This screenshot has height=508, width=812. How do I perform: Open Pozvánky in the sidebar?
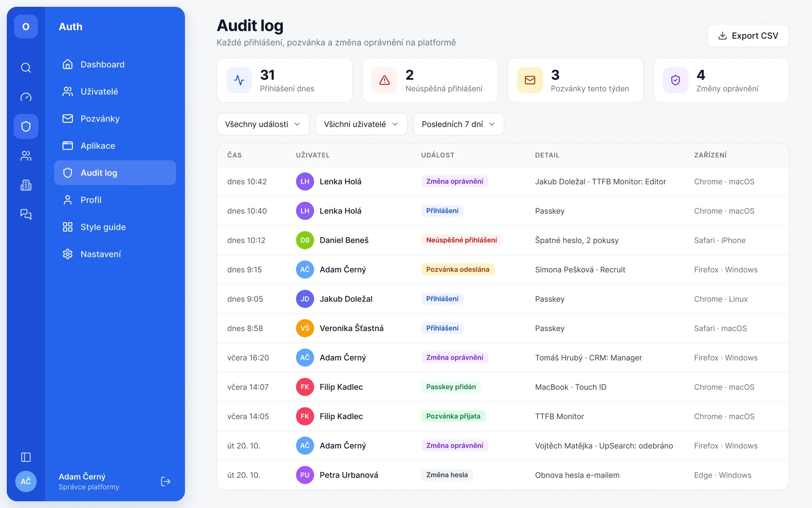point(115,119)
